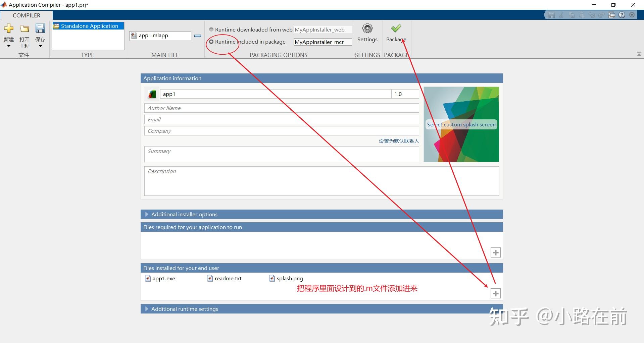This screenshot has width=644, height=343.
Task: Click the Company field
Action: [x=282, y=131]
